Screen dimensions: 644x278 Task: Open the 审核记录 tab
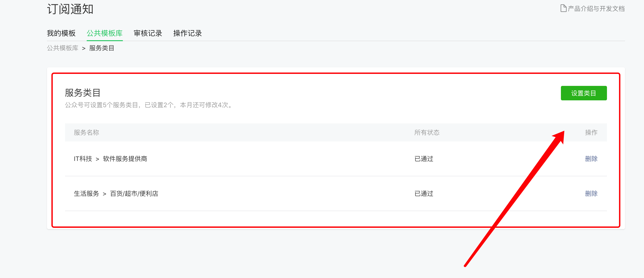148,33
